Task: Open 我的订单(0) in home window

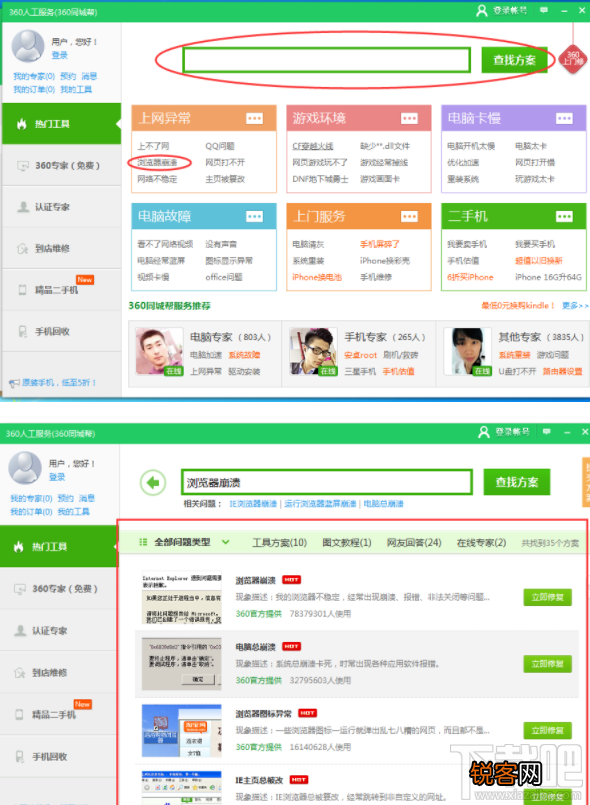Action: point(34,89)
